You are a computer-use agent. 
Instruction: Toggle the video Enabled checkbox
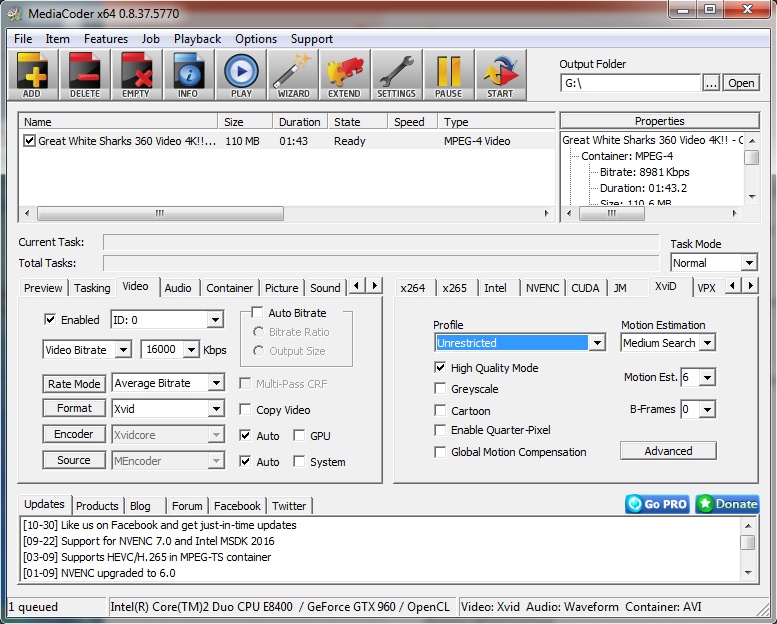click(x=50, y=319)
